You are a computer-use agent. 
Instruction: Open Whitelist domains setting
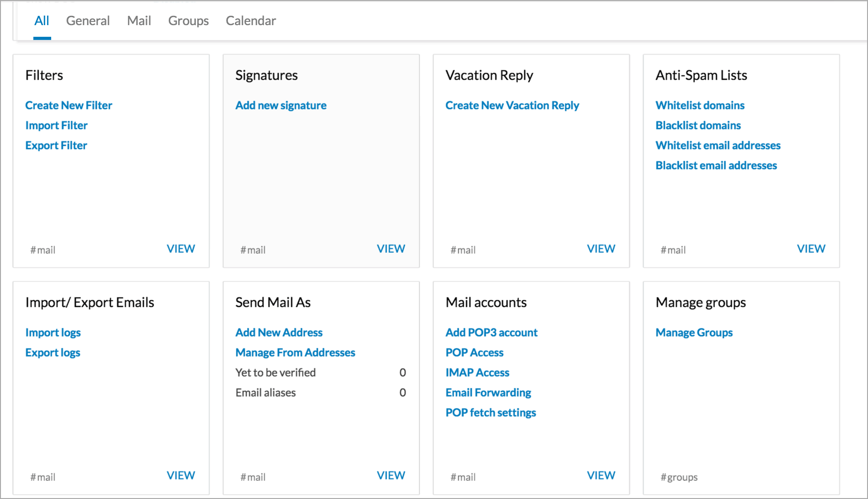point(700,106)
